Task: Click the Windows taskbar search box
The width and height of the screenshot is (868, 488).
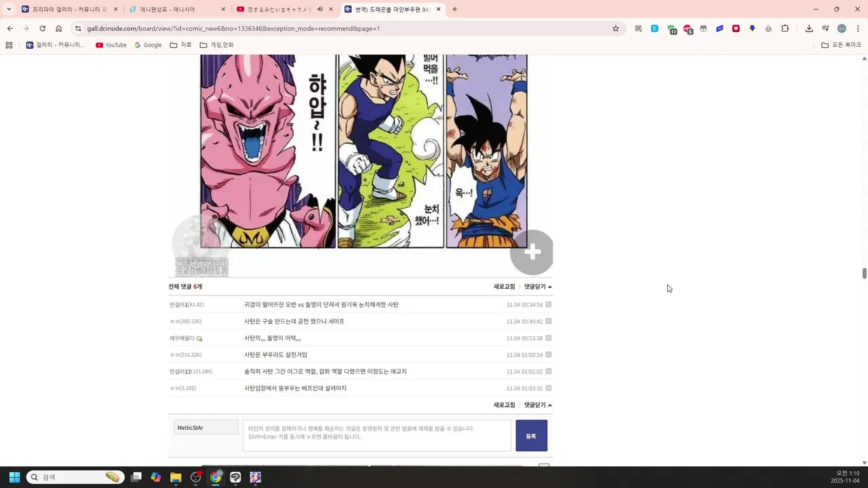Action: point(75,477)
